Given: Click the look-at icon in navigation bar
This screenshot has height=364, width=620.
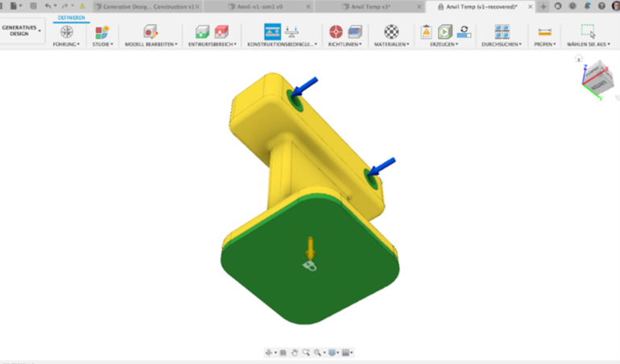Looking at the screenshot, I should point(283,353).
